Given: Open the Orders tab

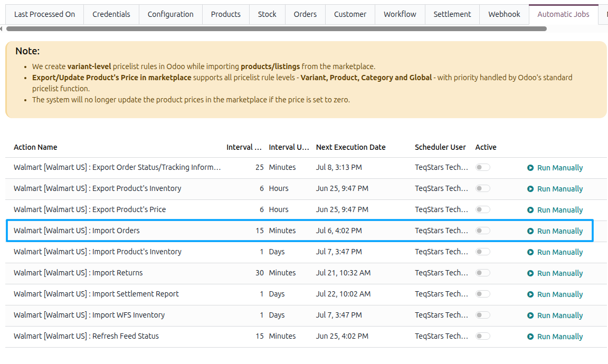Looking at the screenshot, I should (305, 14).
